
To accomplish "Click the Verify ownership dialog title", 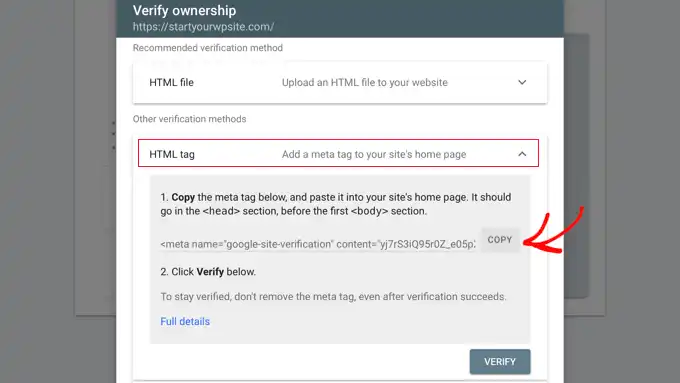I will pos(184,10).
